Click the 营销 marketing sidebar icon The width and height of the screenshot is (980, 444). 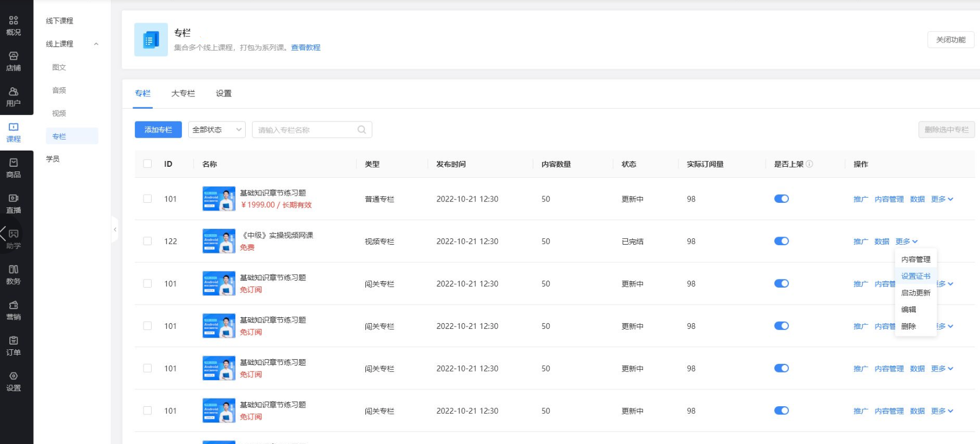13,310
